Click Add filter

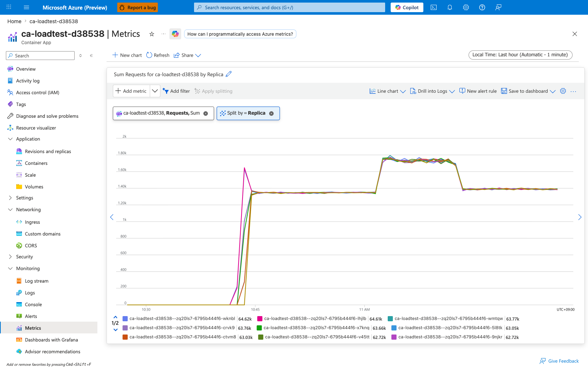tap(176, 91)
